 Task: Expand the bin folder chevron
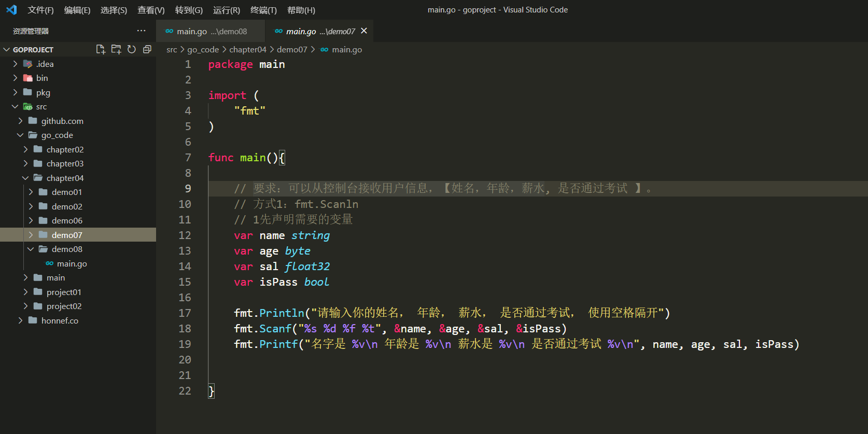[15, 78]
